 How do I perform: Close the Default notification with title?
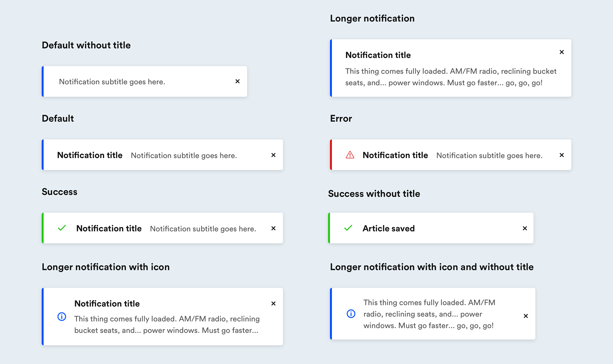(x=273, y=155)
